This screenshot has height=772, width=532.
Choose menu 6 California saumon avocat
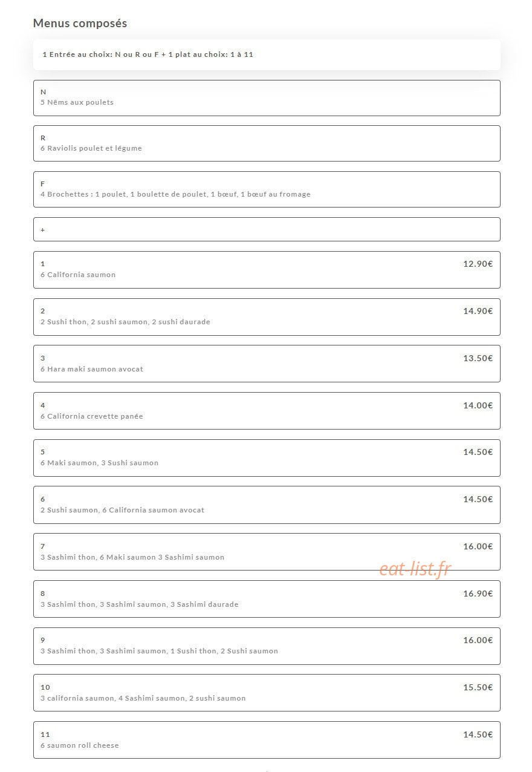[267, 505]
